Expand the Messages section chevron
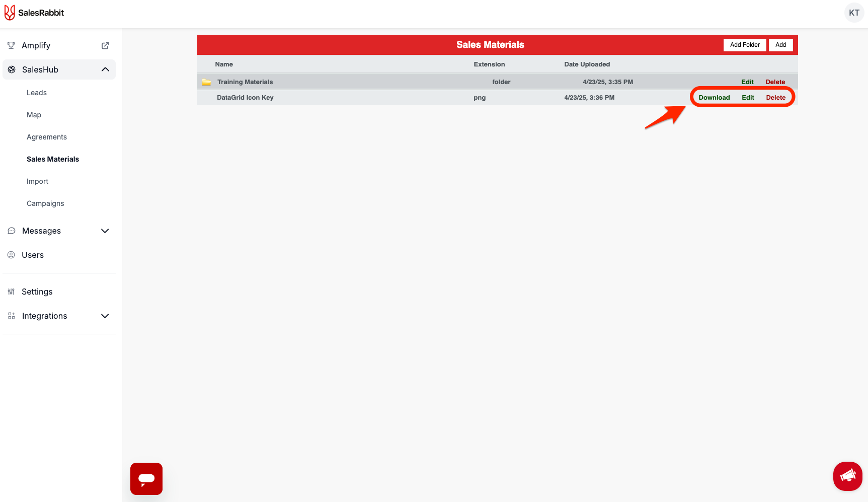 pos(105,231)
